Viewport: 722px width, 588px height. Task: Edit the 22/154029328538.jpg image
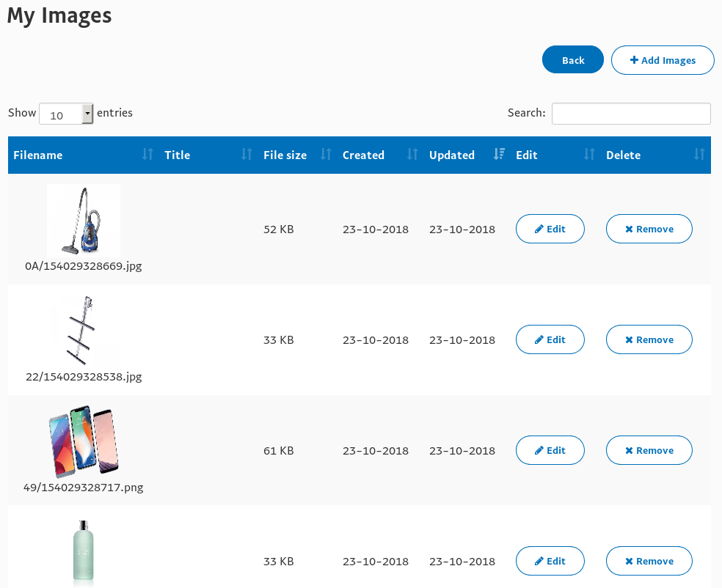point(550,339)
